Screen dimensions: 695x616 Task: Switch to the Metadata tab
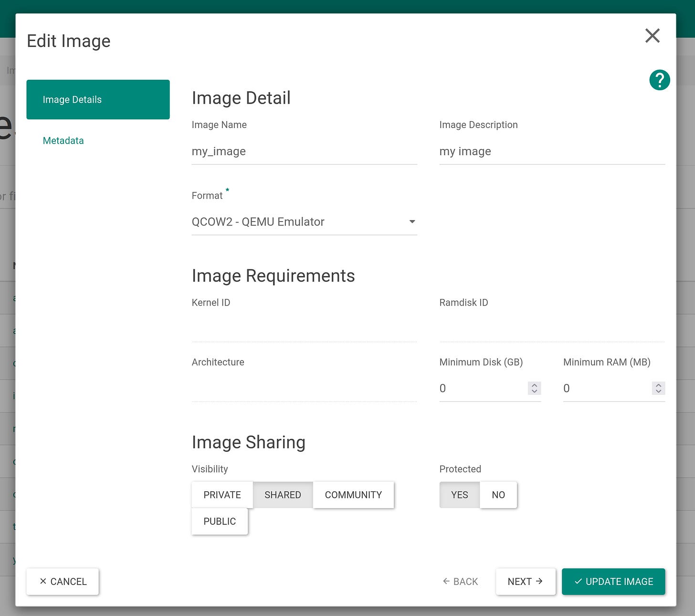pyautogui.click(x=63, y=140)
